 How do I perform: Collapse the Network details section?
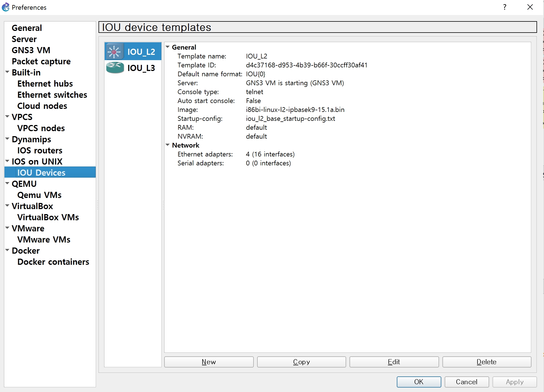click(168, 145)
